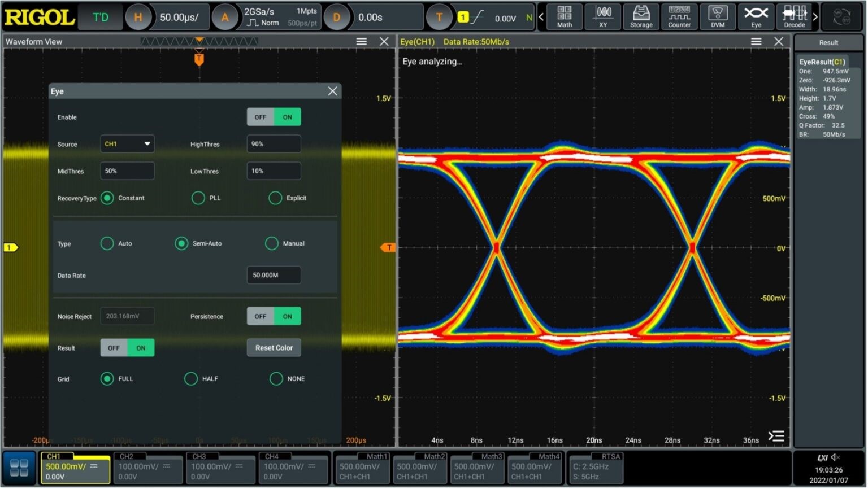Click the orange trigger level marker

pyautogui.click(x=388, y=248)
